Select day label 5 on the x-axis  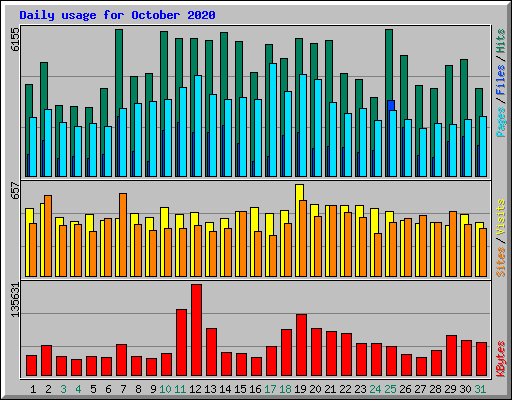point(93,389)
